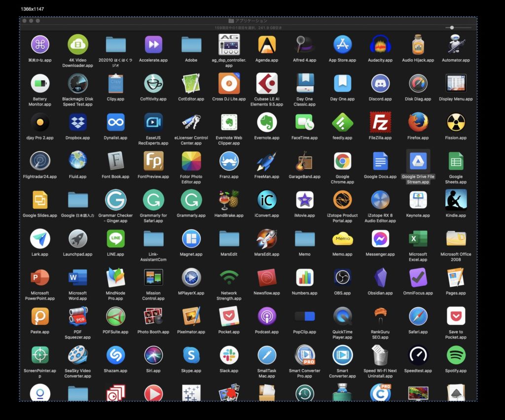The width and height of the screenshot is (505, 420).
Task: Select the Accelerate.app icon
Action: [x=153, y=44]
